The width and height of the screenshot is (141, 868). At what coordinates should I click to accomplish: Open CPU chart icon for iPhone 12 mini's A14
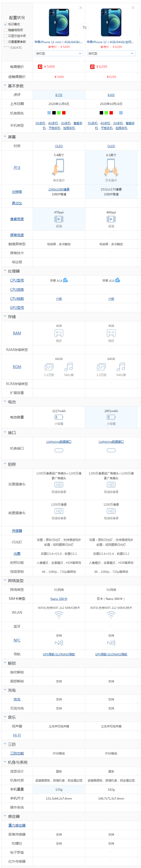(65, 280)
